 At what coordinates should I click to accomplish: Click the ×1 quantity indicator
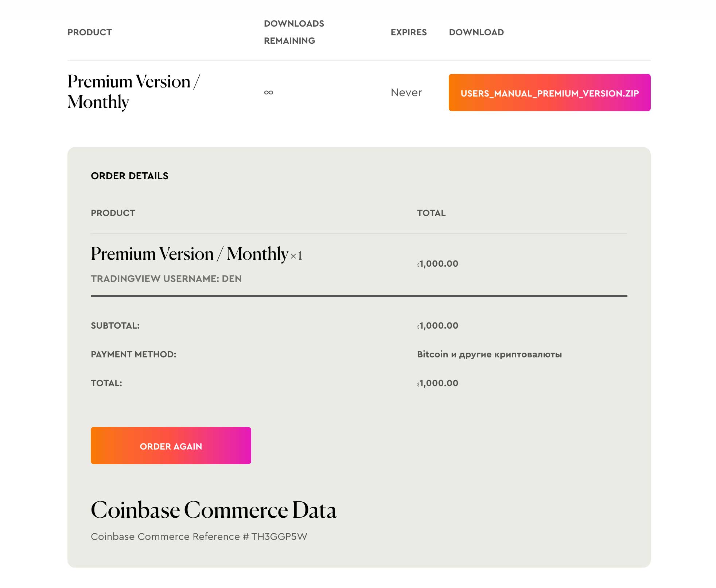[x=296, y=256]
